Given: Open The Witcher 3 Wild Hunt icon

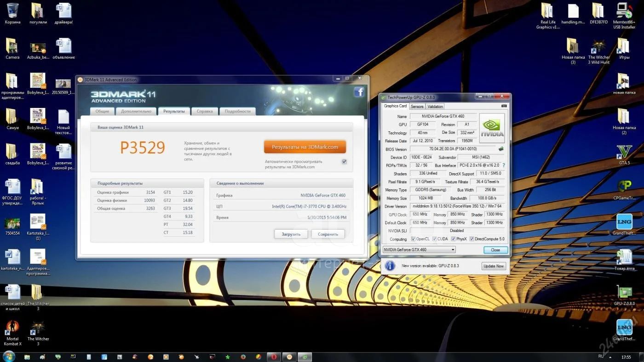Looking at the screenshot, I should (x=598, y=46).
